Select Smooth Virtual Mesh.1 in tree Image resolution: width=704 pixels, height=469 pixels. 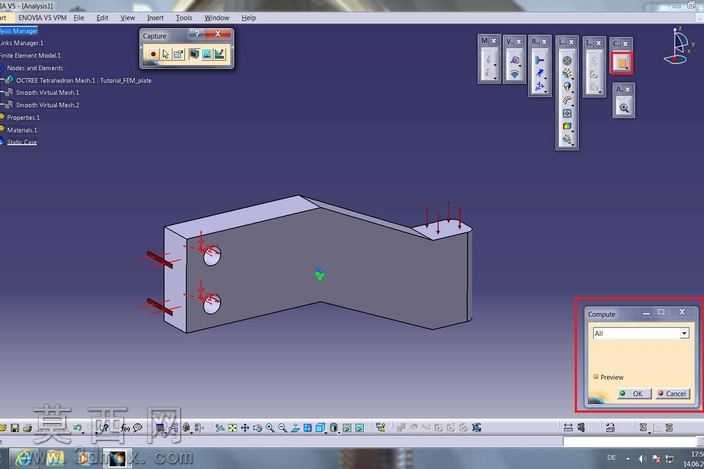(x=47, y=92)
